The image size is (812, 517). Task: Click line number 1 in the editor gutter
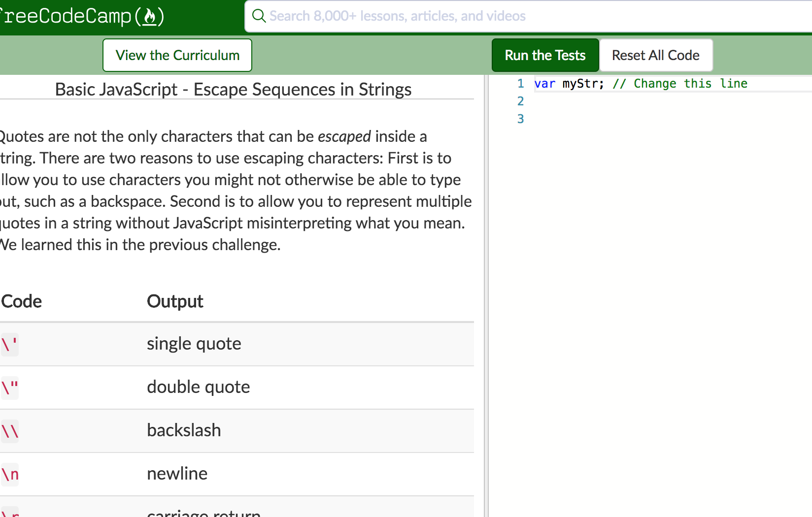click(x=520, y=84)
